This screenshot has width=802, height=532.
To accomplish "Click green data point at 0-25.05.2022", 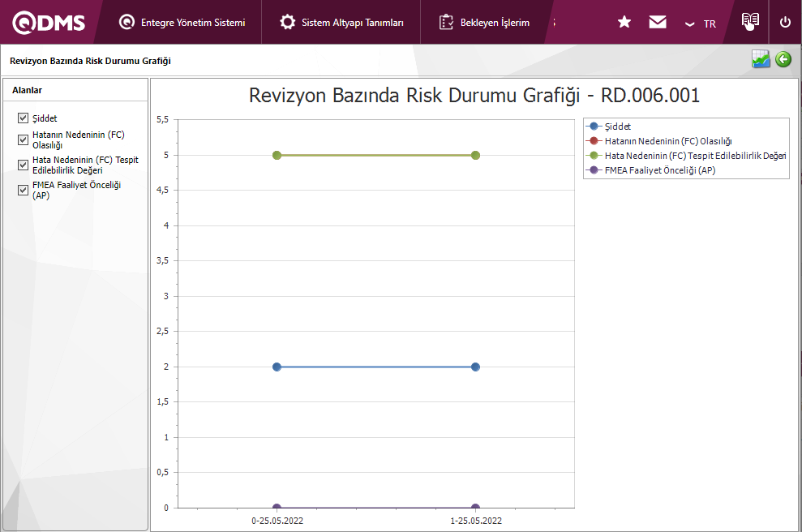I will click(277, 155).
